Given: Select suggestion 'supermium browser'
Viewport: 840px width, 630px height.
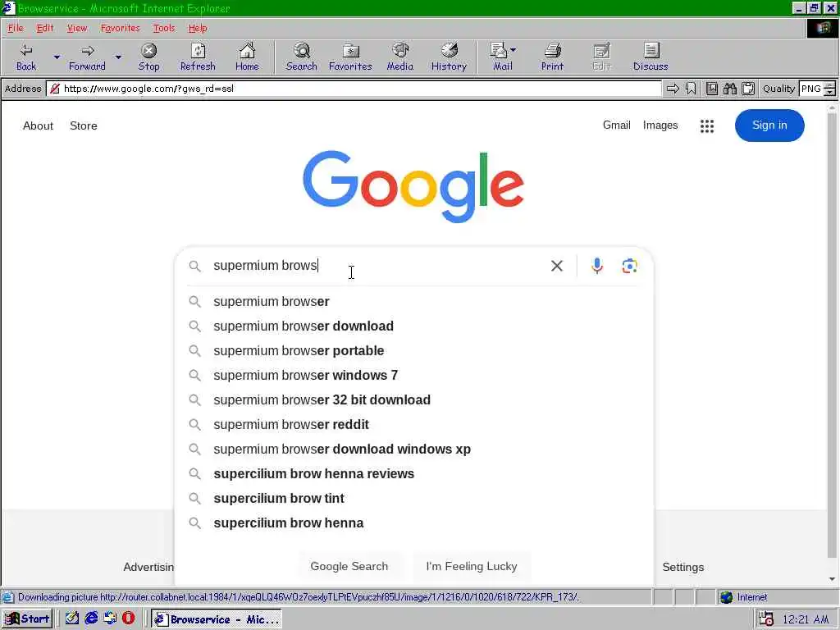Looking at the screenshot, I should 414,302.
